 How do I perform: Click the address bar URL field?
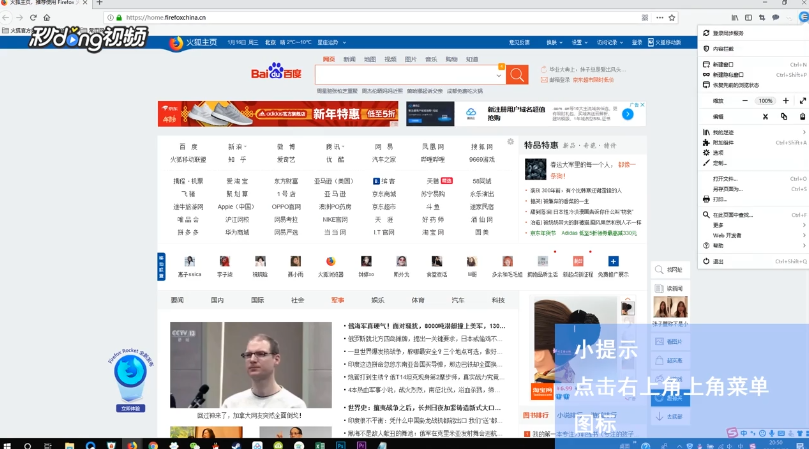(382, 18)
